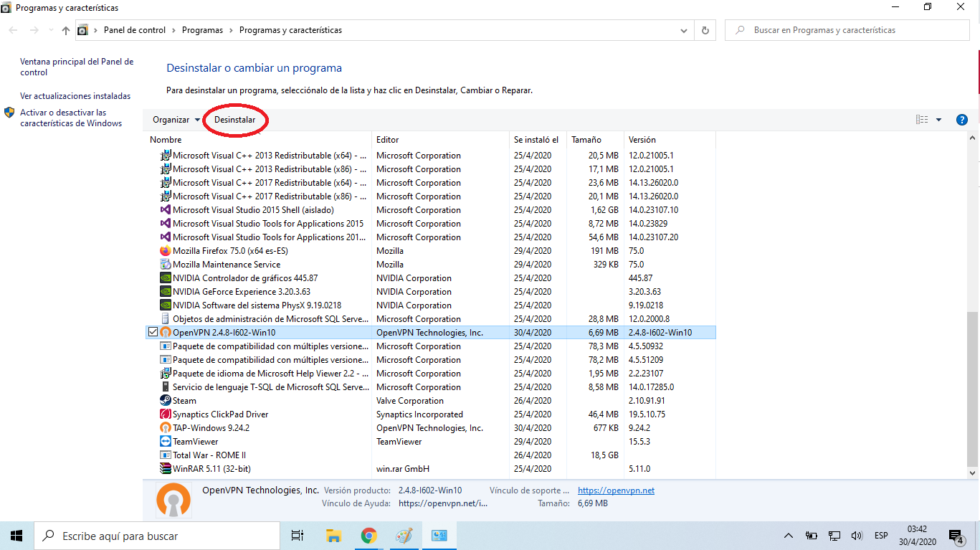Open File Explorer from the taskbar
The width and height of the screenshot is (980, 550).
[x=333, y=536]
